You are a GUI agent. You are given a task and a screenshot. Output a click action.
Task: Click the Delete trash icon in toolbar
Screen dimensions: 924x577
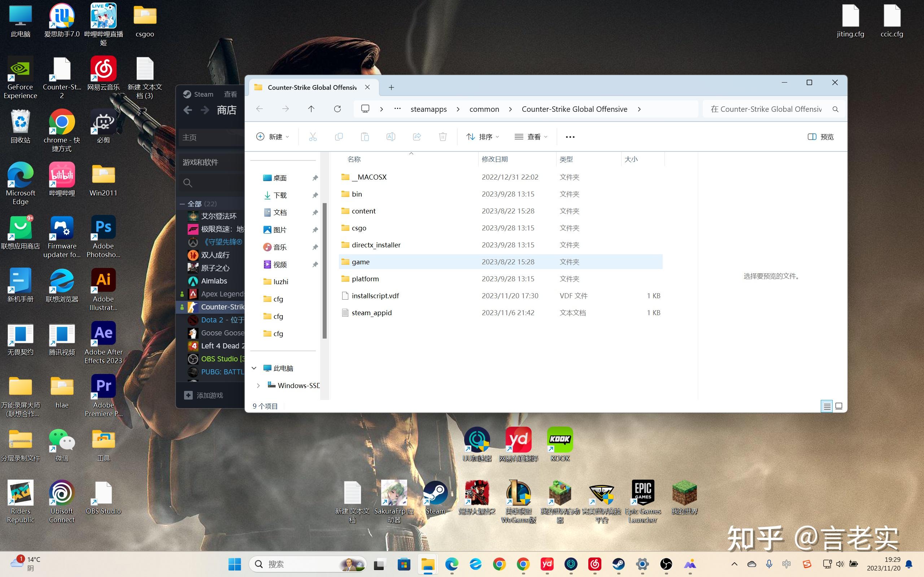click(x=443, y=137)
